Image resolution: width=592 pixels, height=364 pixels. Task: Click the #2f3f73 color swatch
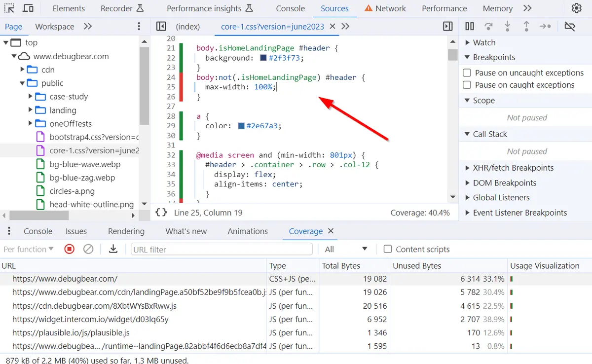coord(263,58)
